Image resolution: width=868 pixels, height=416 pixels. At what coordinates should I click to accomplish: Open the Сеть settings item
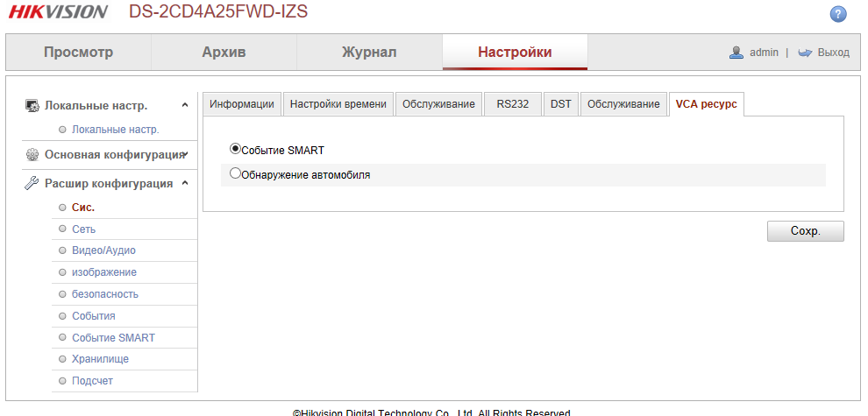tap(83, 229)
